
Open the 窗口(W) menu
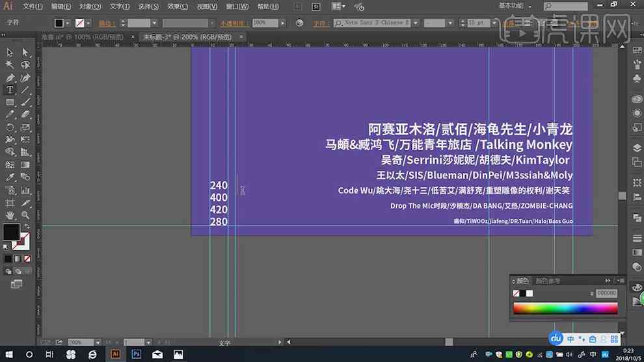pyautogui.click(x=237, y=6)
